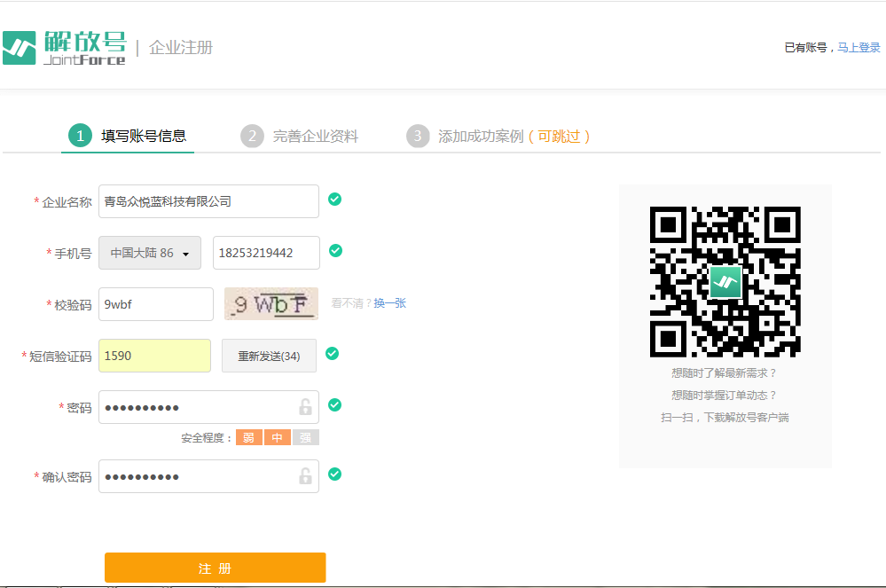Click the QR code image

click(725, 282)
